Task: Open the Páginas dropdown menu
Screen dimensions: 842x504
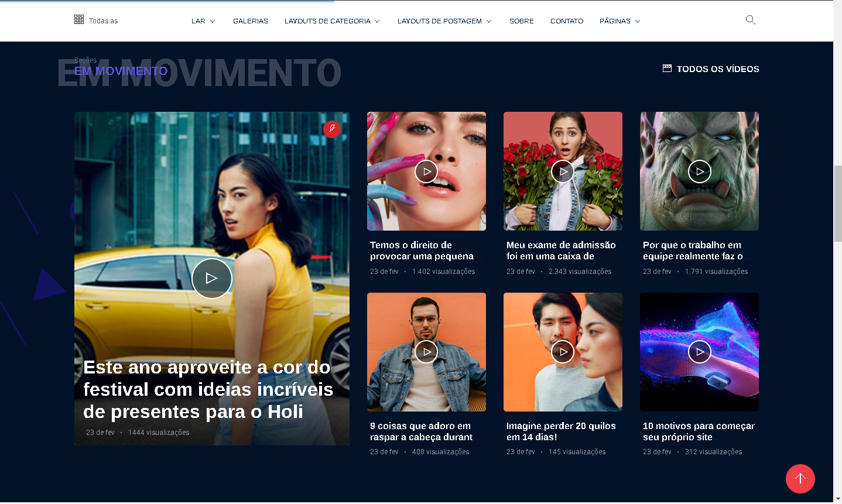Action: pos(619,21)
